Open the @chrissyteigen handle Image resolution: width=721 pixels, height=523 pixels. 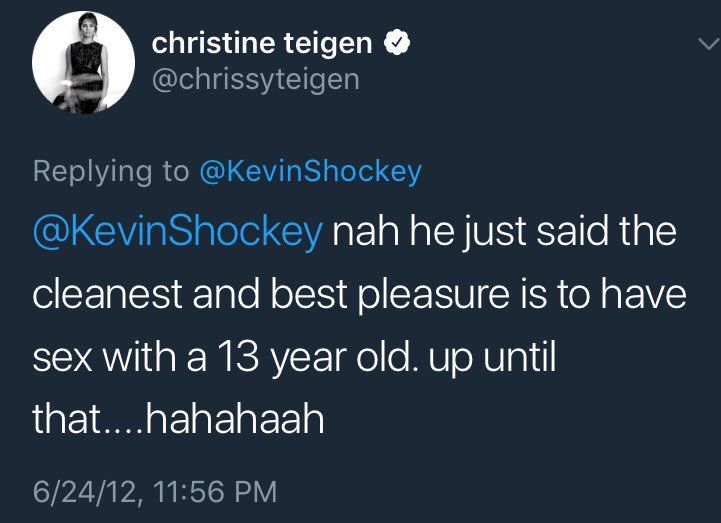pyautogui.click(x=255, y=77)
